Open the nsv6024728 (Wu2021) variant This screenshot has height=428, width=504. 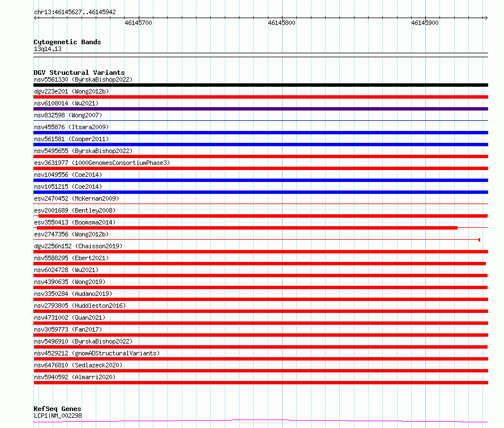66,270
